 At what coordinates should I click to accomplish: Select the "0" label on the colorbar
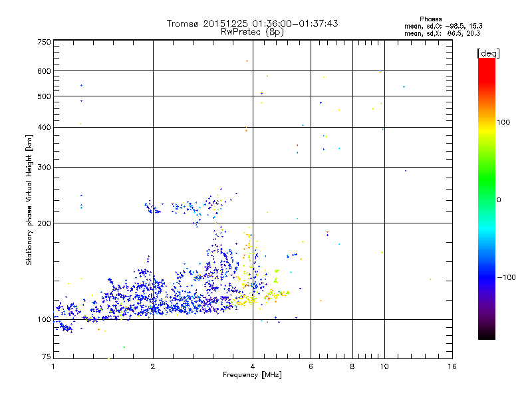click(499, 200)
